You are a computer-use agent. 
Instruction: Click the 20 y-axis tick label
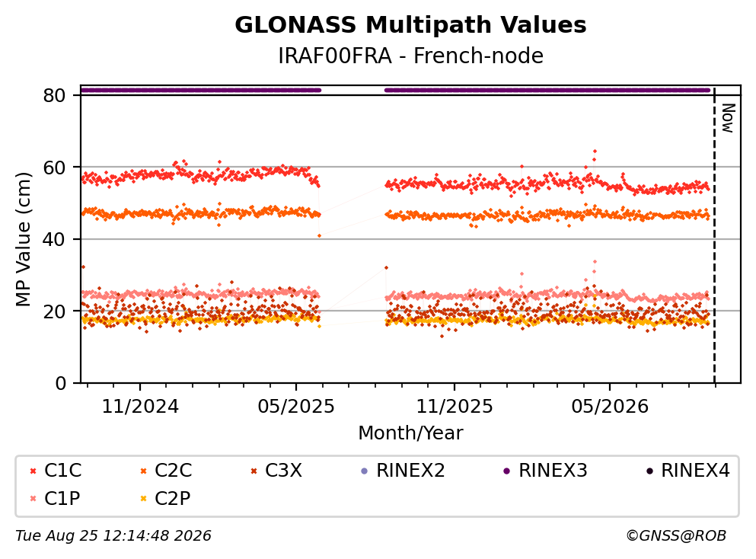[54, 311]
